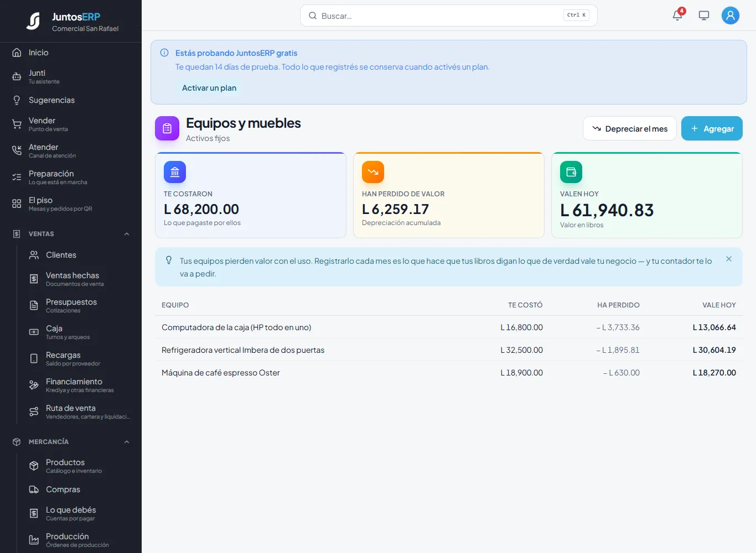Click the green wallet Valen hoy icon

[571, 172]
